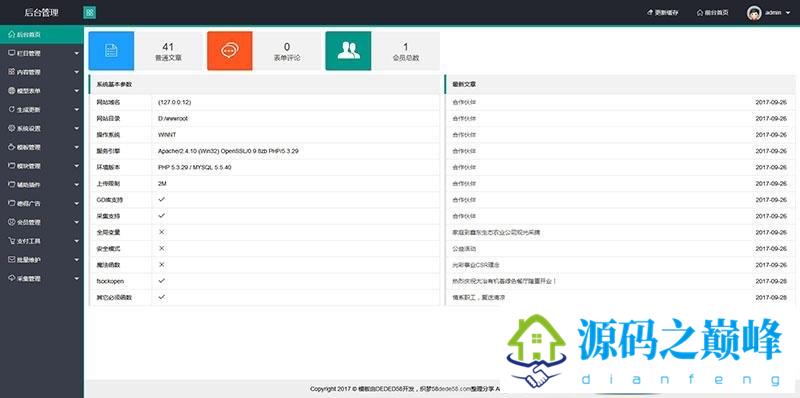The width and height of the screenshot is (800, 398).
Task: Click the grid icon next to 内容管理
Action: pyautogui.click(x=12, y=72)
